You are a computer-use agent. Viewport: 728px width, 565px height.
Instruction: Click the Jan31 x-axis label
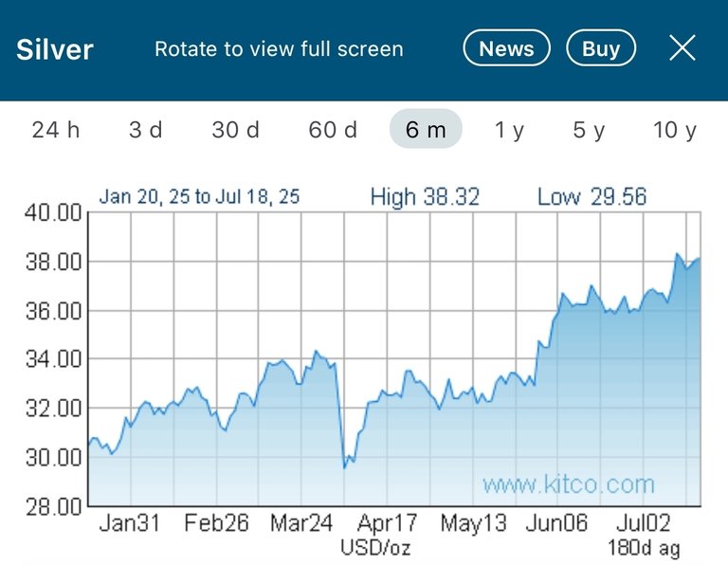click(130, 523)
